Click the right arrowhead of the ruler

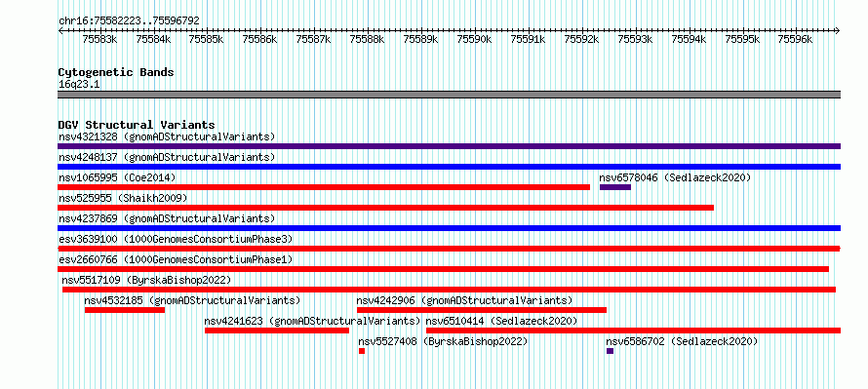838,30
